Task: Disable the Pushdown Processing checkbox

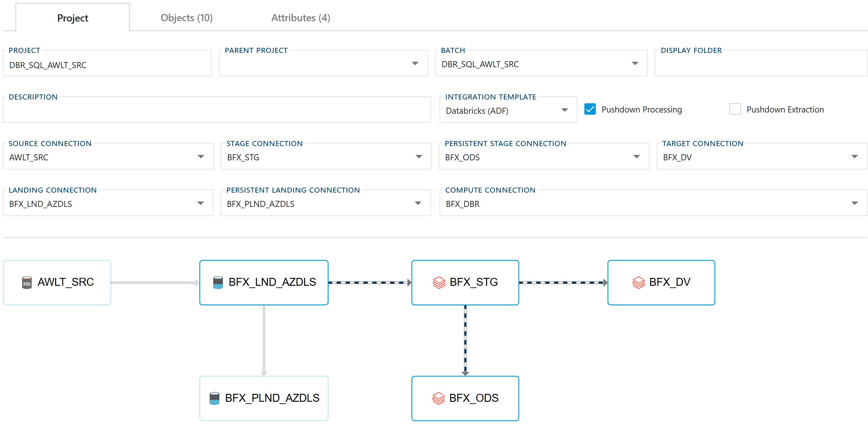Action: 590,110
